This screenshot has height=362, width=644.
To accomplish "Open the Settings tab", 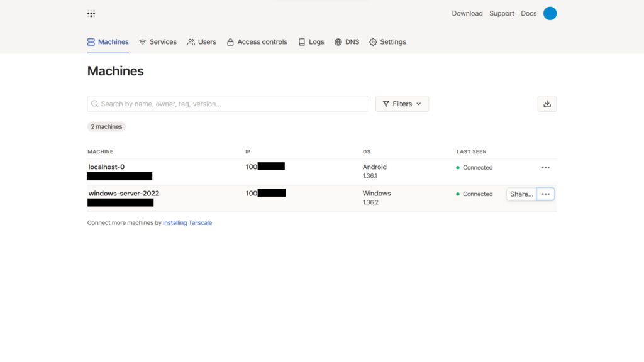I will coord(387,42).
